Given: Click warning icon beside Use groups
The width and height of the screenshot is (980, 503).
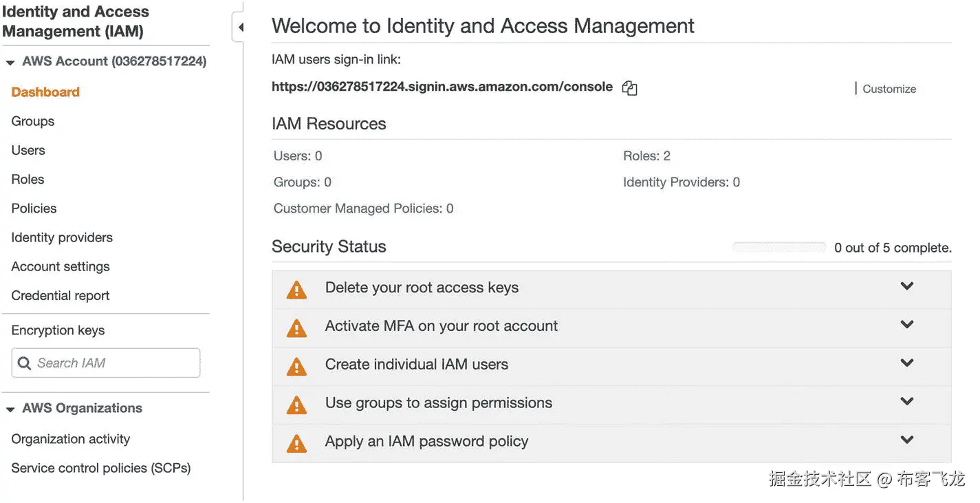Looking at the screenshot, I should click(x=296, y=405).
